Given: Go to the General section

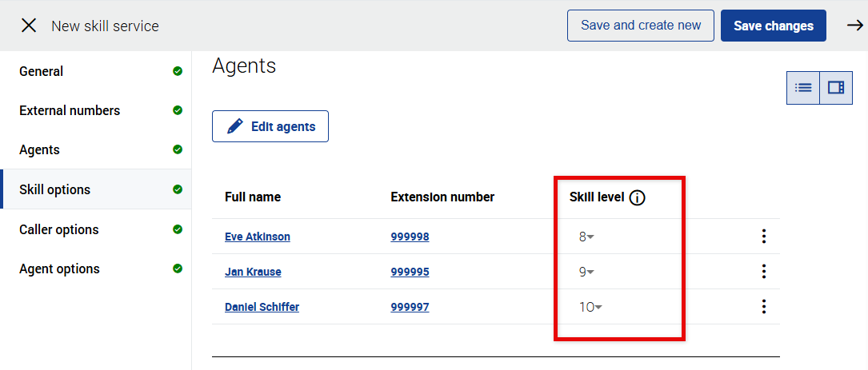Looking at the screenshot, I should 42,71.
